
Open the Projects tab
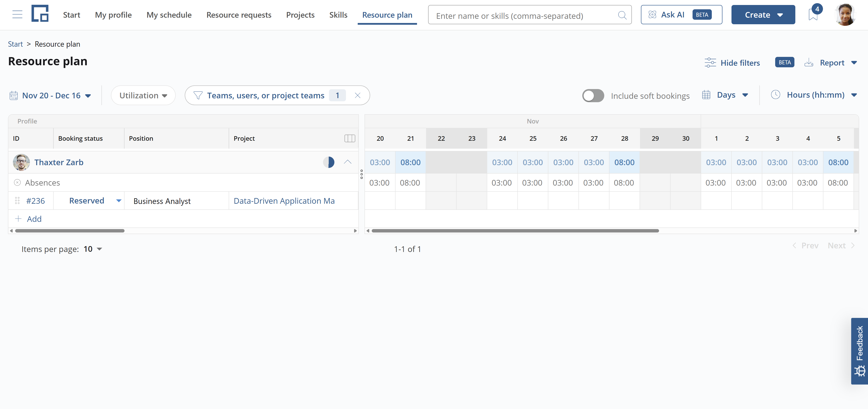click(x=300, y=15)
